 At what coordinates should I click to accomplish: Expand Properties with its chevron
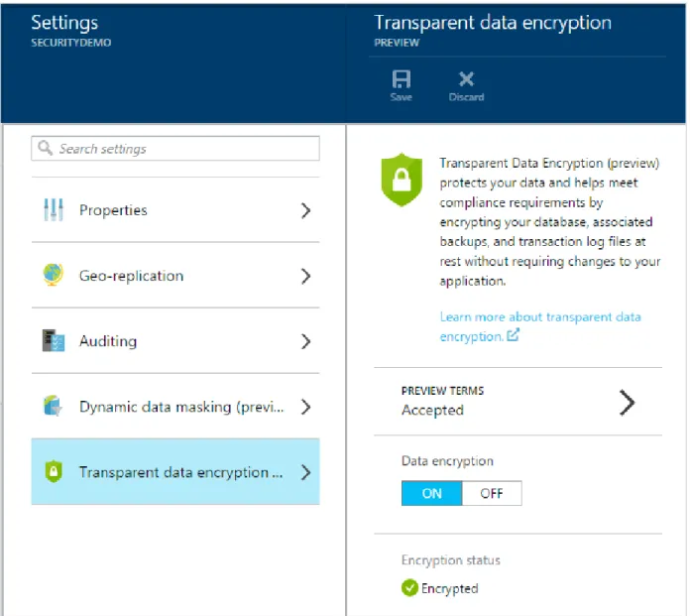305,210
